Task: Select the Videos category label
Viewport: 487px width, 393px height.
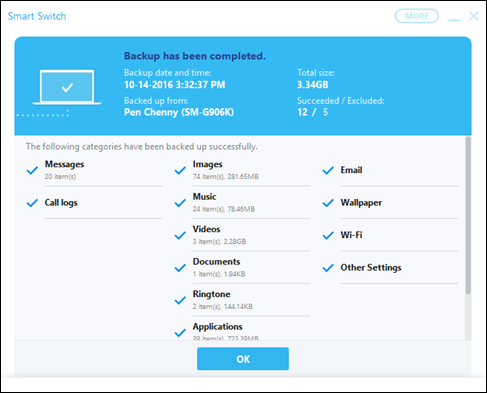Action: point(206,229)
